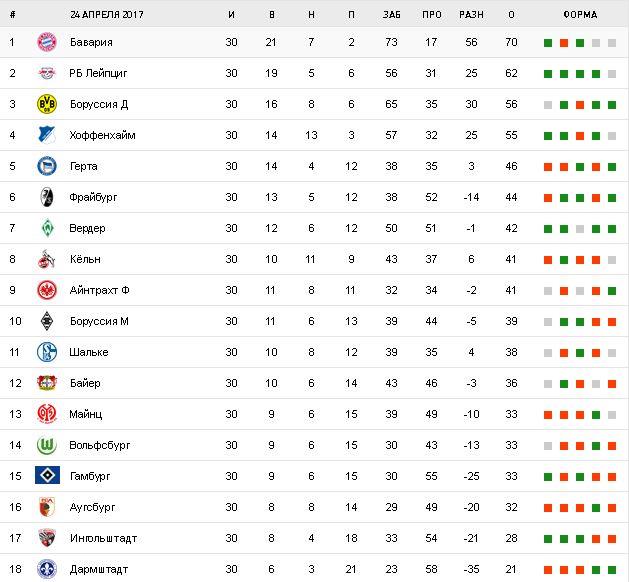This screenshot has width=629, height=582.
Task: Sort table by ФОРМА column header
Action: coord(580,15)
